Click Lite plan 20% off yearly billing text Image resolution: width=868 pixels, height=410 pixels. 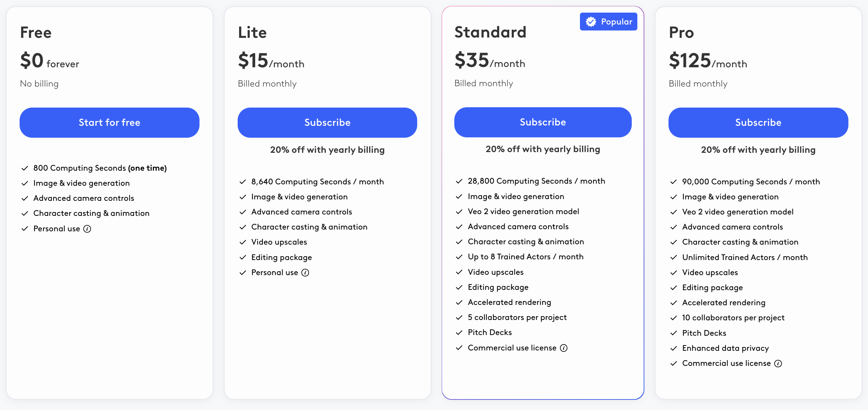327,150
